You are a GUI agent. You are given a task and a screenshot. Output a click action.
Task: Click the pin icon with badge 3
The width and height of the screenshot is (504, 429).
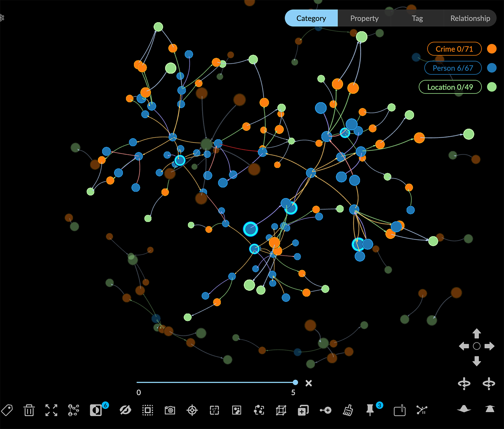coord(370,410)
